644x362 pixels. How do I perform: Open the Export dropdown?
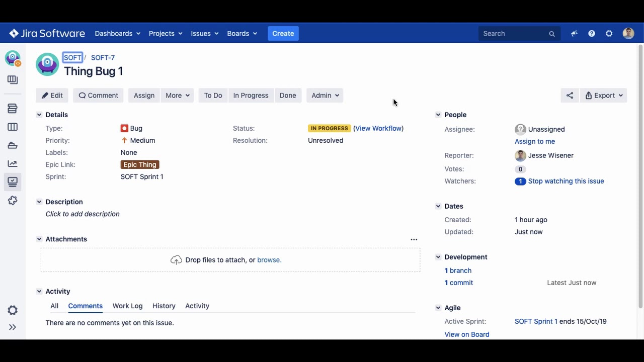pos(604,96)
